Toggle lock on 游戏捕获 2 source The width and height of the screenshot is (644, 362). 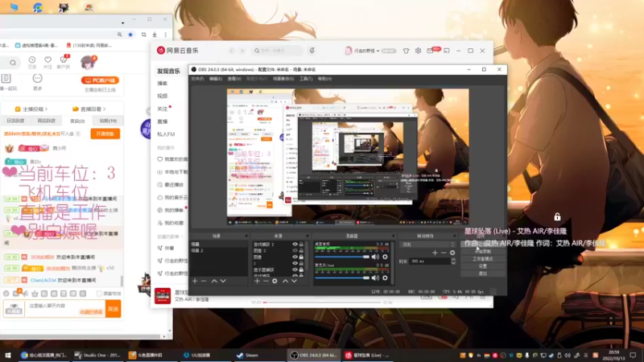click(301, 245)
